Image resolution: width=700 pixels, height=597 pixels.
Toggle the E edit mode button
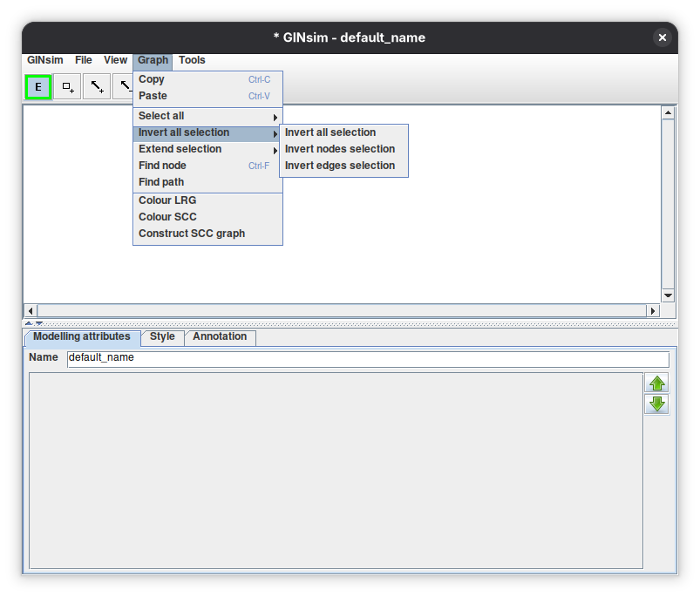pos(38,87)
